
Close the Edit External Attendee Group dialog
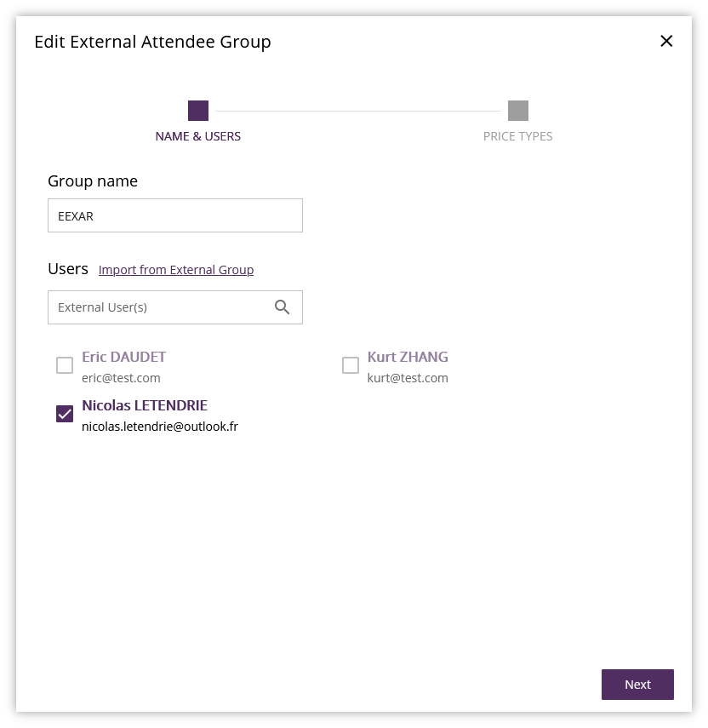click(x=666, y=41)
